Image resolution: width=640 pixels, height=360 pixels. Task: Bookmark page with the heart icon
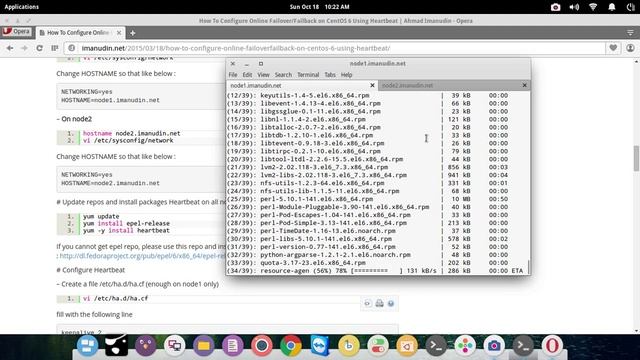[x=613, y=48]
